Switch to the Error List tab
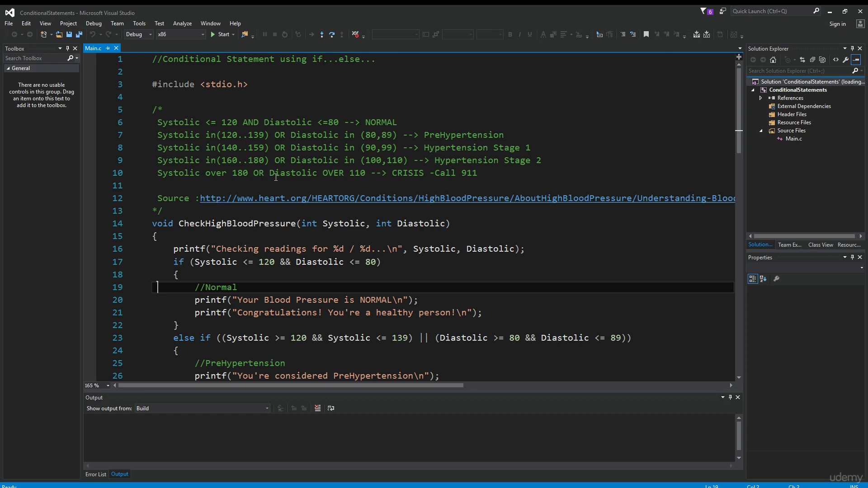Image resolution: width=868 pixels, height=488 pixels. click(95, 474)
